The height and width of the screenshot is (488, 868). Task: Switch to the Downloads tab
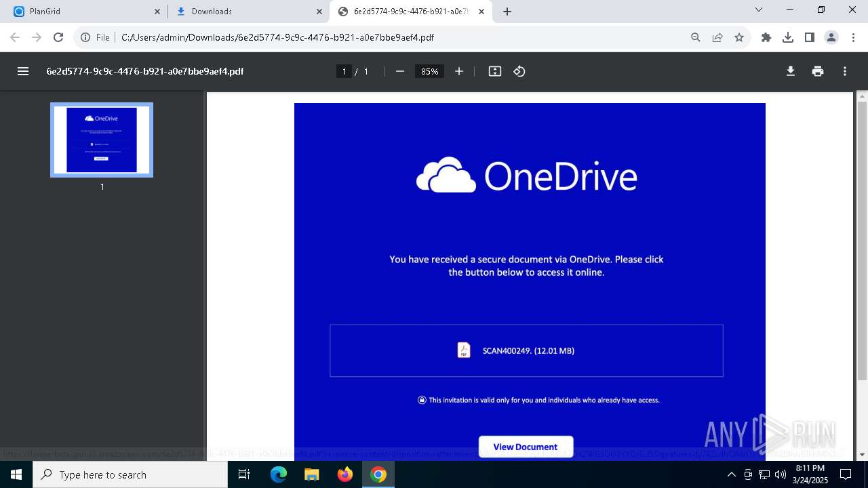tap(249, 12)
